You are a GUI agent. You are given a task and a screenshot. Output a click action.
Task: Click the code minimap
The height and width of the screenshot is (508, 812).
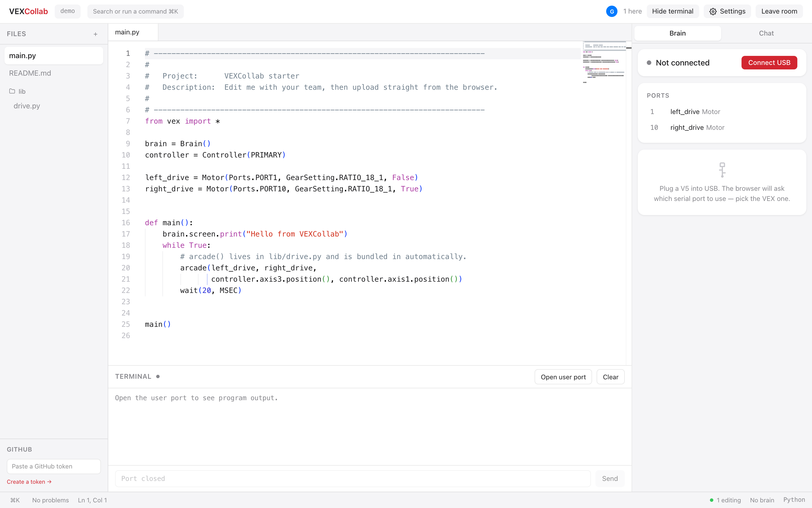(x=604, y=62)
